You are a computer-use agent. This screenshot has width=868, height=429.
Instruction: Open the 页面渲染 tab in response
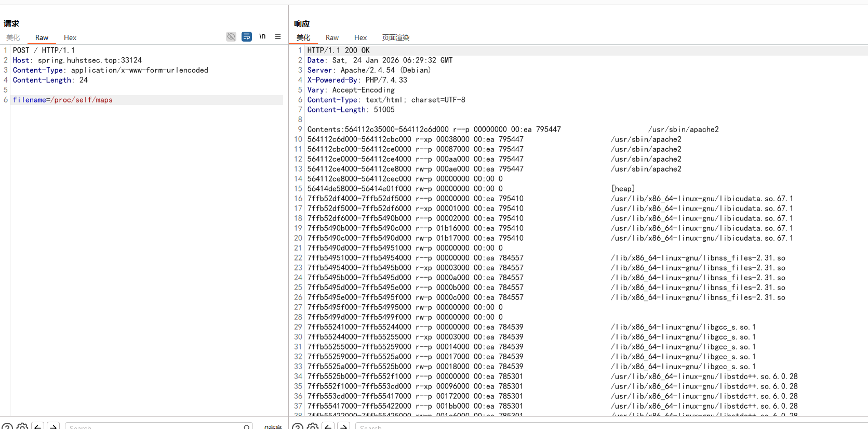pyautogui.click(x=396, y=37)
